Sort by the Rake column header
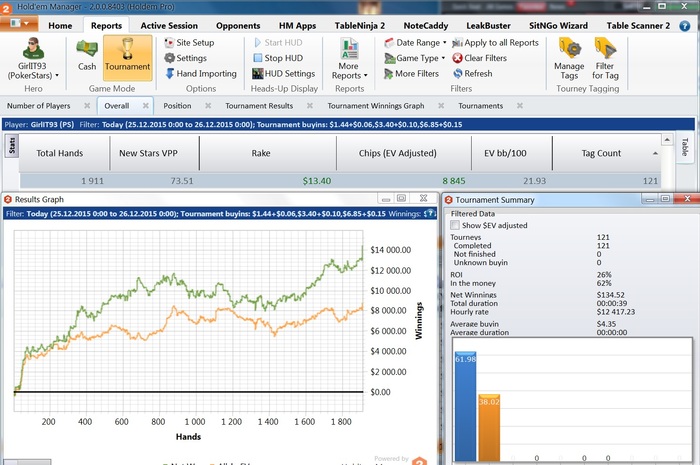The height and width of the screenshot is (465, 700). click(x=261, y=153)
